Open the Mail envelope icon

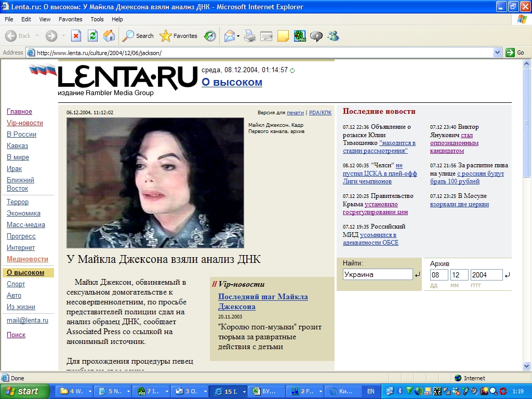click(x=229, y=36)
